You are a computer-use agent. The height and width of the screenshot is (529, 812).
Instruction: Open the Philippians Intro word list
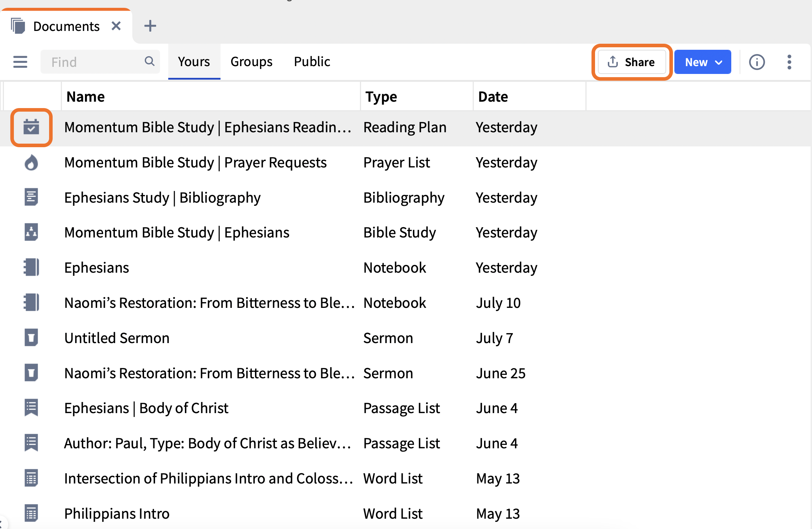(406, 513)
